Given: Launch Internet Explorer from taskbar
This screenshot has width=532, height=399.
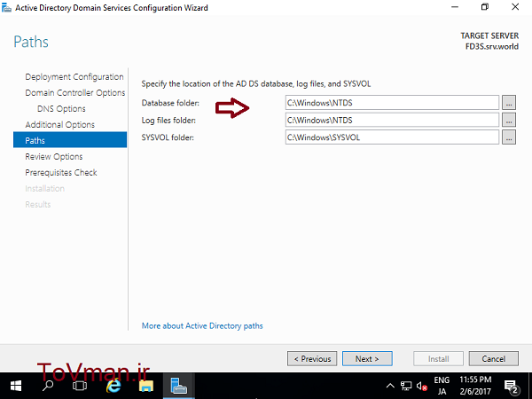Looking at the screenshot, I should (113, 386).
